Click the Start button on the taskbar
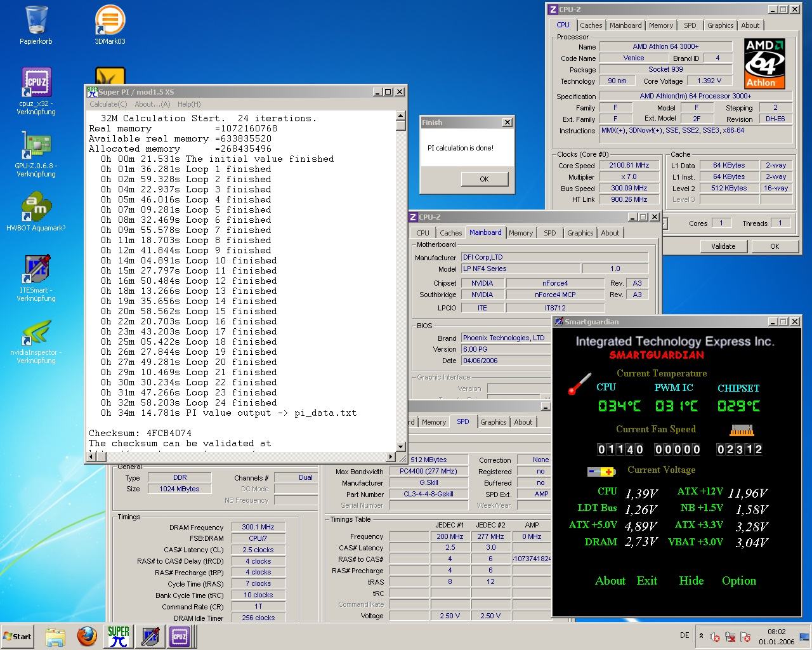The height and width of the screenshot is (650, 812). point(18,636)
